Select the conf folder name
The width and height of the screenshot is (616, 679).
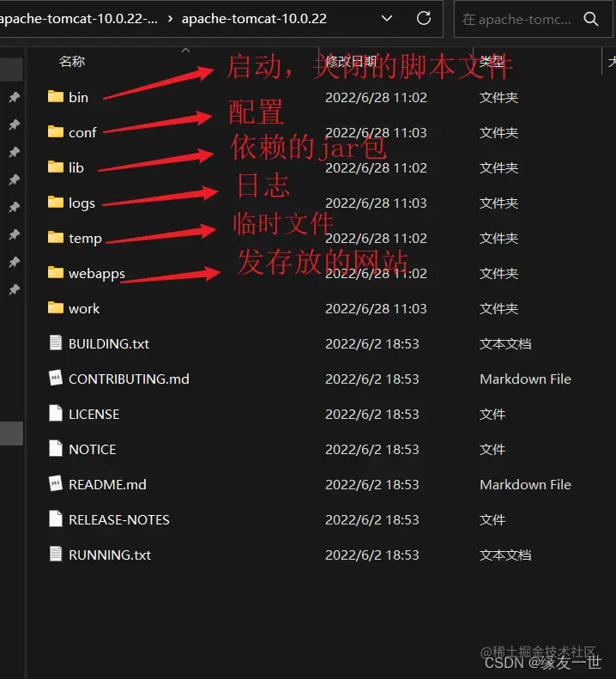(82, 132)
